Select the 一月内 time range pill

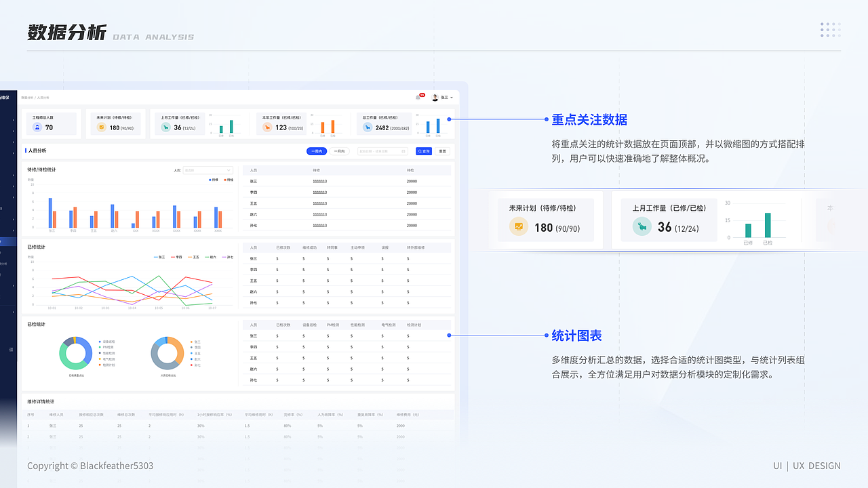[x=339, y=151]
